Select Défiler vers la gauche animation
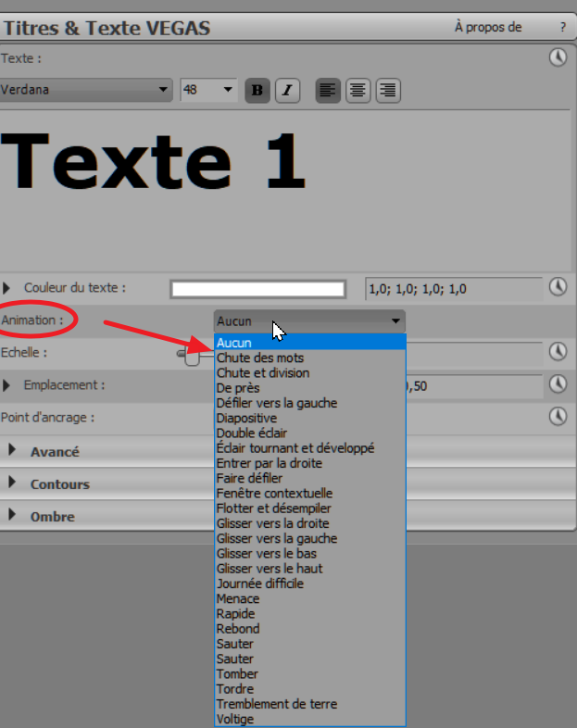577x728 pixels. coord(310,403)
